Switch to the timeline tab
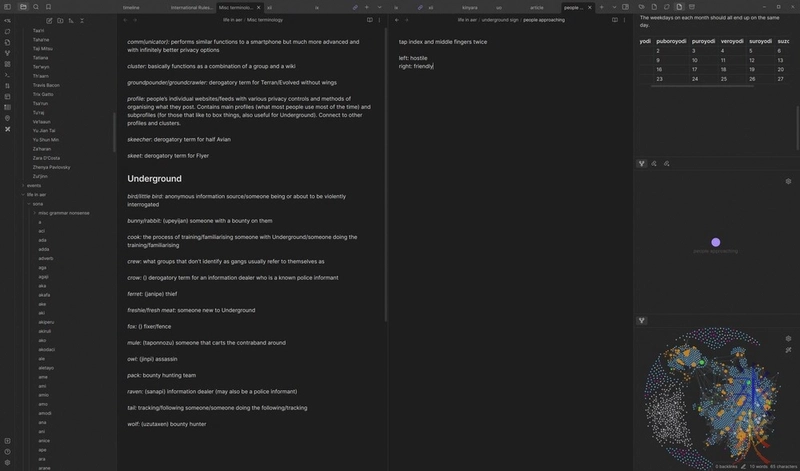Image resolution: width=800 pixels, height=471 pixels. [131, 8]
